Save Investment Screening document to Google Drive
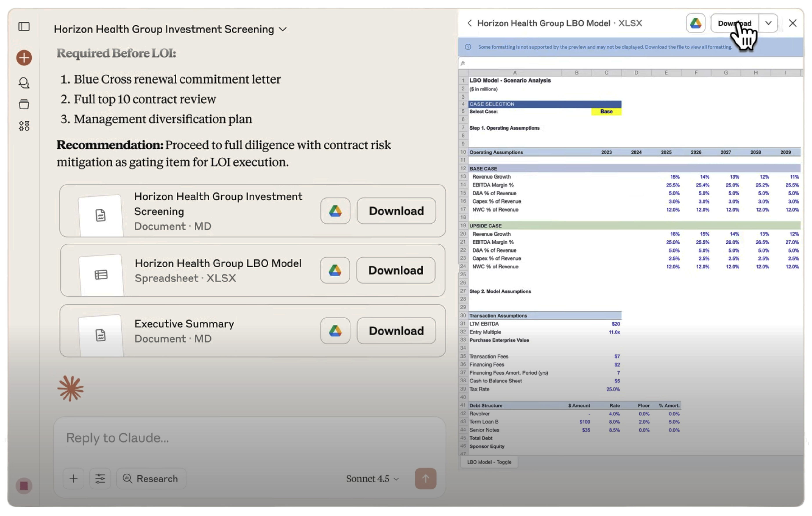This screenshot has height=516, width=812. pyautogui.click(x=335, y=211)
